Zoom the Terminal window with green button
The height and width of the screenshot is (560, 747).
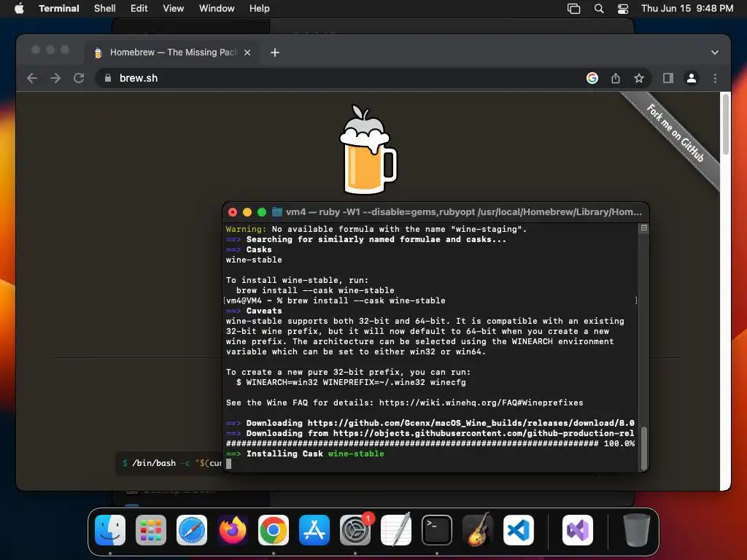click(262, 212)
